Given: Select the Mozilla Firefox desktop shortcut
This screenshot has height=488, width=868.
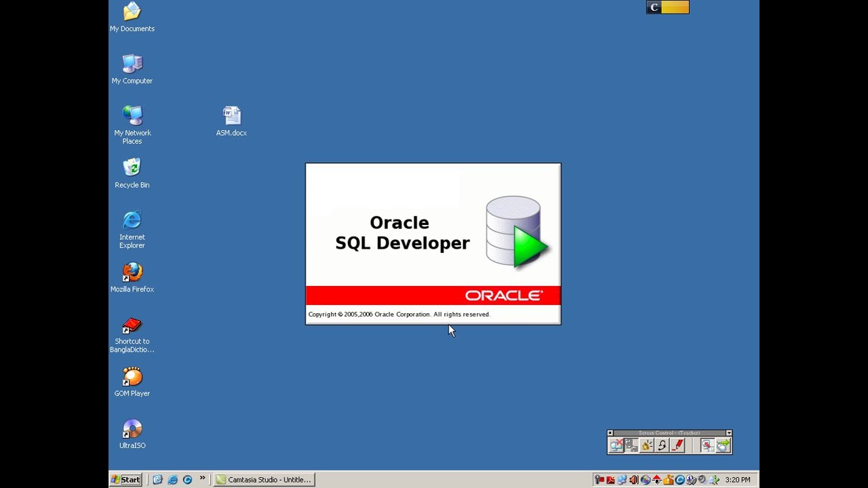Looking at the screenshot, I should (132, 278).
